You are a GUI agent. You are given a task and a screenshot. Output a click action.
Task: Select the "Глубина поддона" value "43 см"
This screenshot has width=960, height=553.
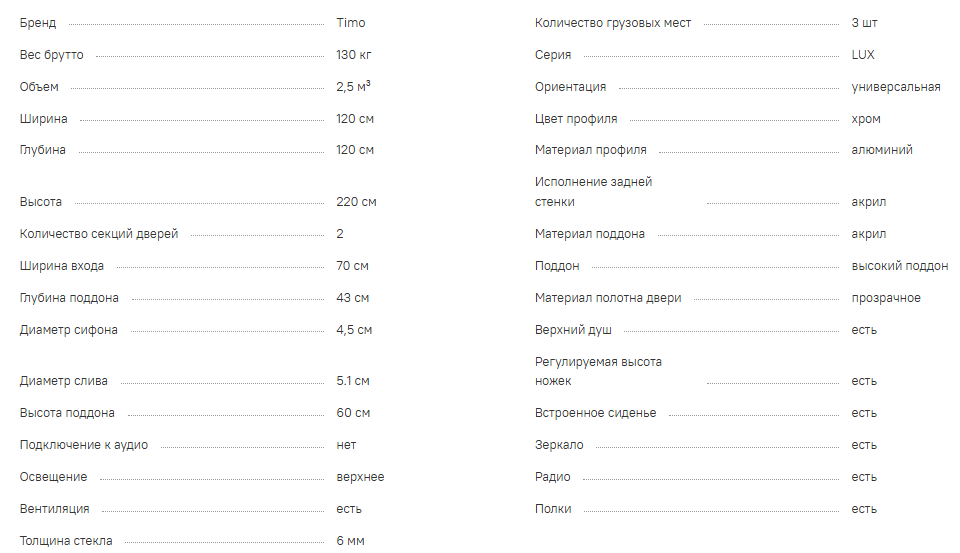tap(353, 298)
